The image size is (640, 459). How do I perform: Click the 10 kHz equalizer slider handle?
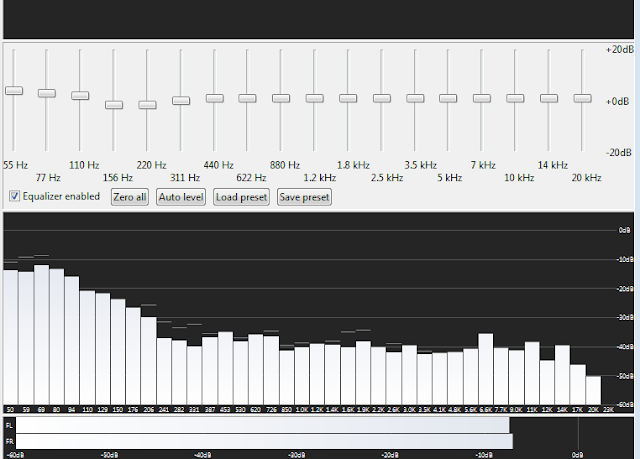click(x=515, y=98)
